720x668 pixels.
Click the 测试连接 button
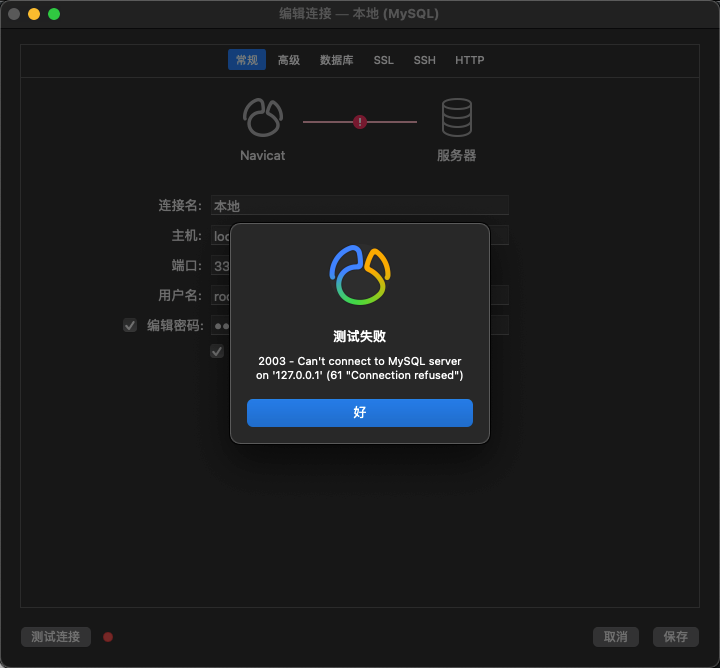point(56,637)
